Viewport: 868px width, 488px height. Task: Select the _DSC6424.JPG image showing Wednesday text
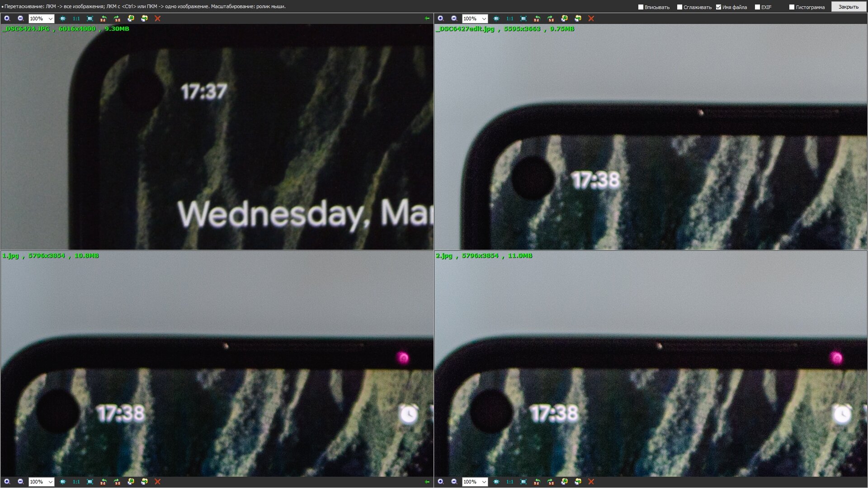click(217, 137)
